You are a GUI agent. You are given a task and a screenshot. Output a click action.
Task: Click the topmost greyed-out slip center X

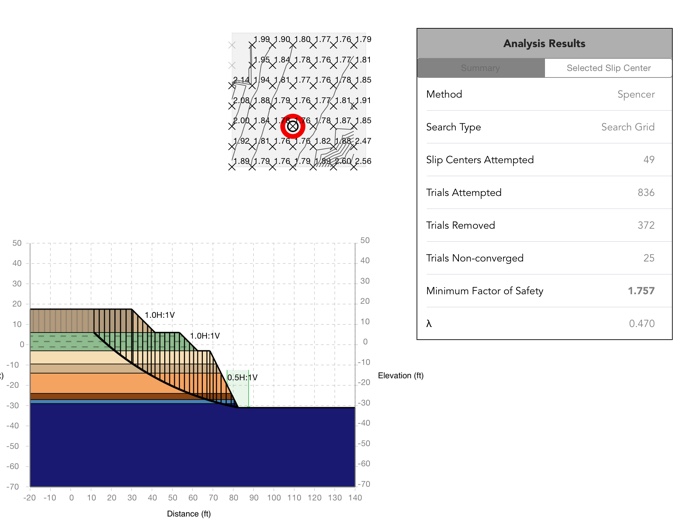click(232, 45)
